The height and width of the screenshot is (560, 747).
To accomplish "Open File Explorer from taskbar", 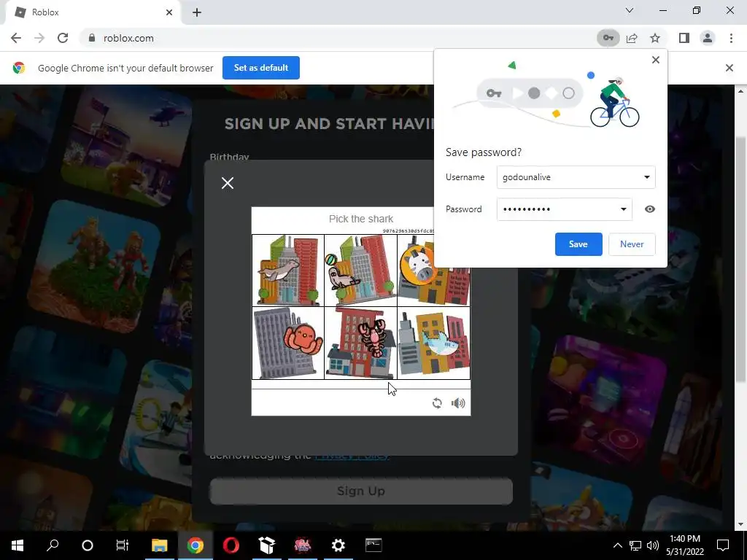I will click(x=160, y=545).
